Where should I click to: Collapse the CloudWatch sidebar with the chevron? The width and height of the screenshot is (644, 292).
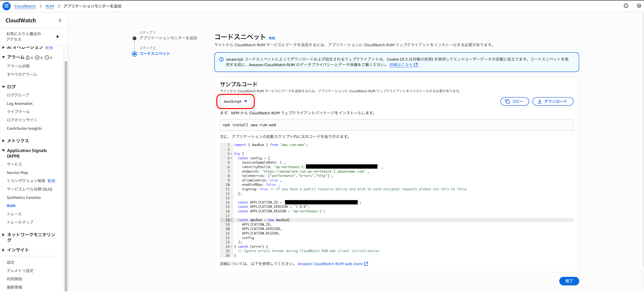pyautogui.click(x=60, y=20)
